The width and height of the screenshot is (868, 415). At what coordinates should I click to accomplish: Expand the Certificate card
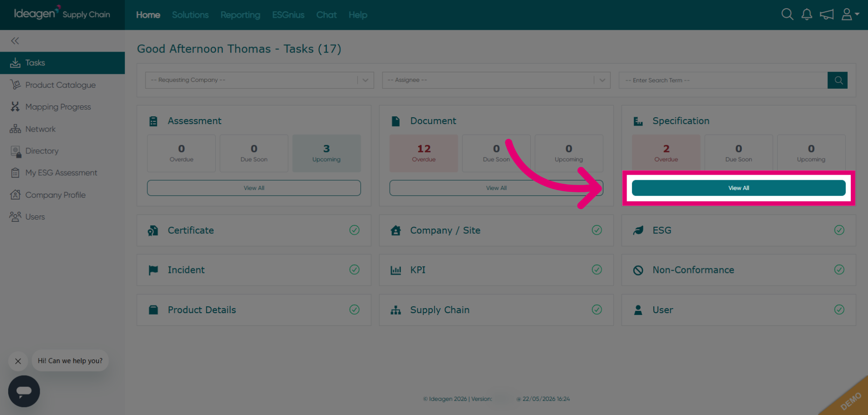(x=254, y=230)
